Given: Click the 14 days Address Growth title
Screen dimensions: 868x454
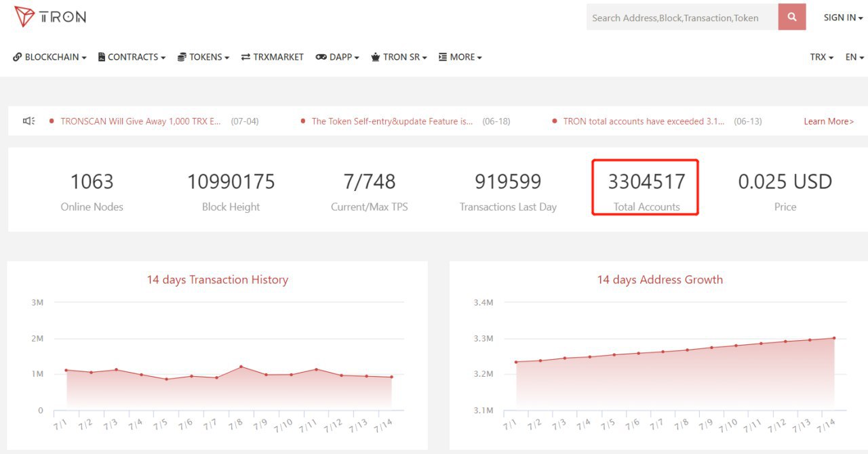Looking at the screenshot, I should pos(660,280).
